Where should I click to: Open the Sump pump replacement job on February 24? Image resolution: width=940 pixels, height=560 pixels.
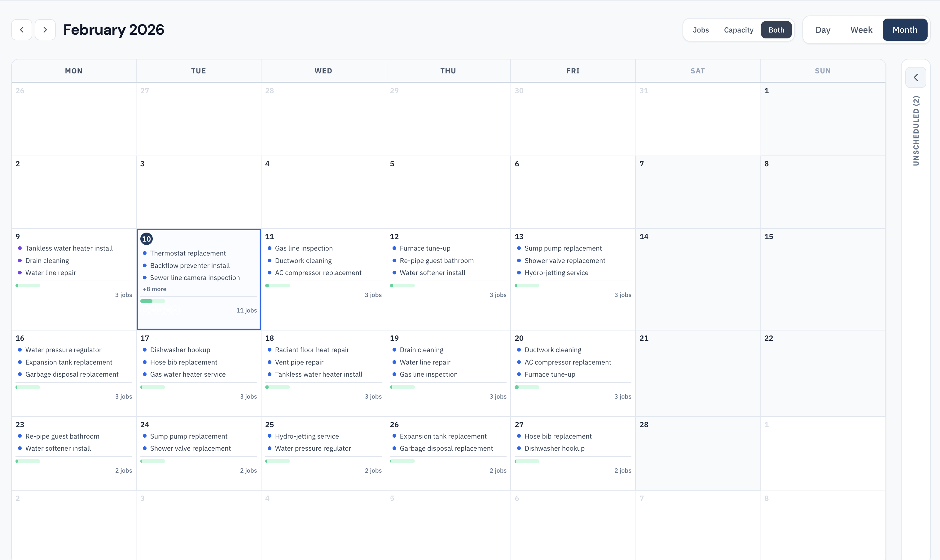tap(189, 436)
